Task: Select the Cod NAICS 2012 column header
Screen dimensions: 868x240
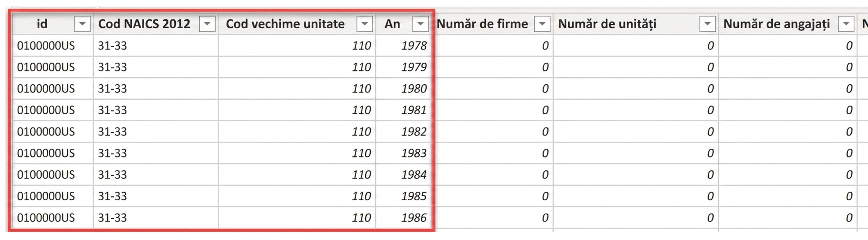Action: 144,24
